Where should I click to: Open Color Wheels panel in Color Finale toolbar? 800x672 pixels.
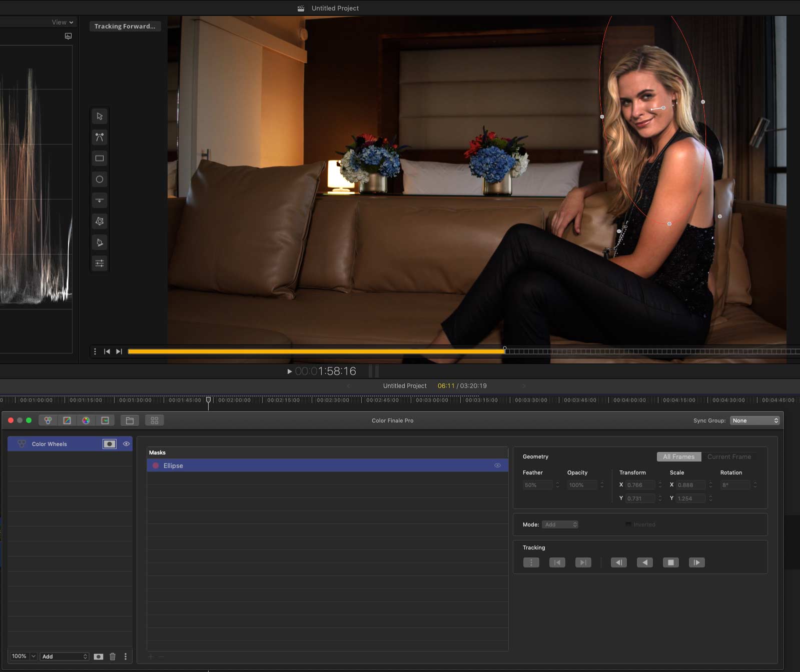point(48,420)
